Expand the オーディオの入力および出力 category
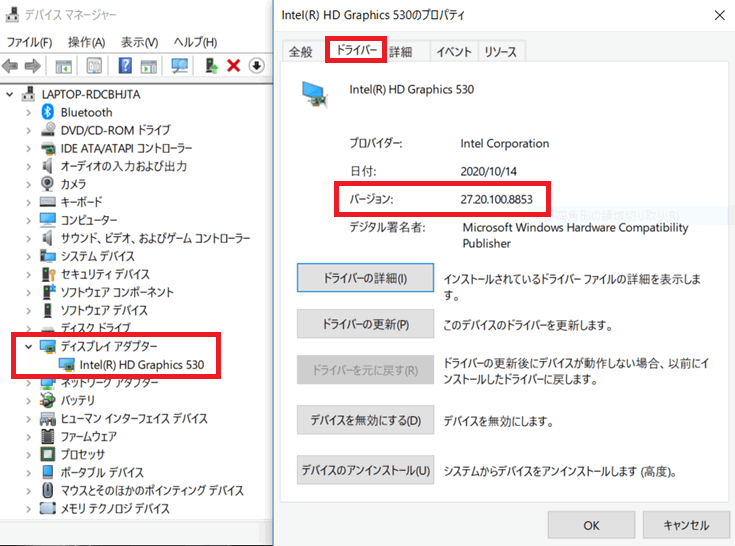 28,166
